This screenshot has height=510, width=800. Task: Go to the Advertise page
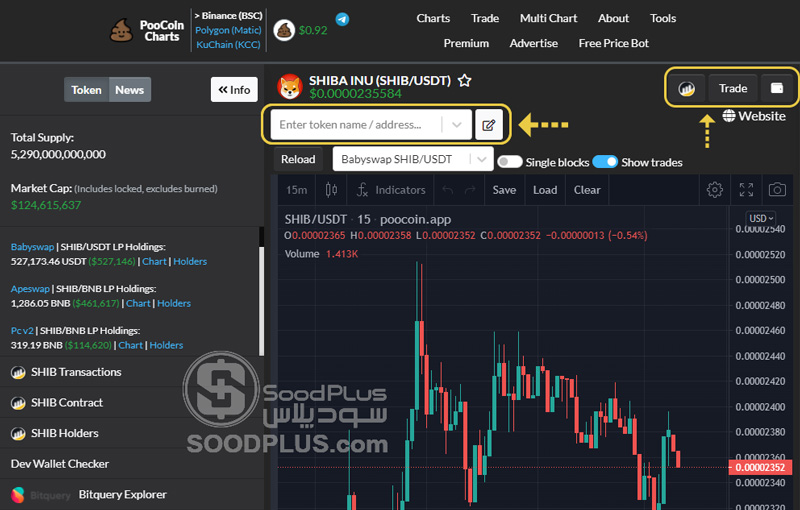click(x=534, y=43)
